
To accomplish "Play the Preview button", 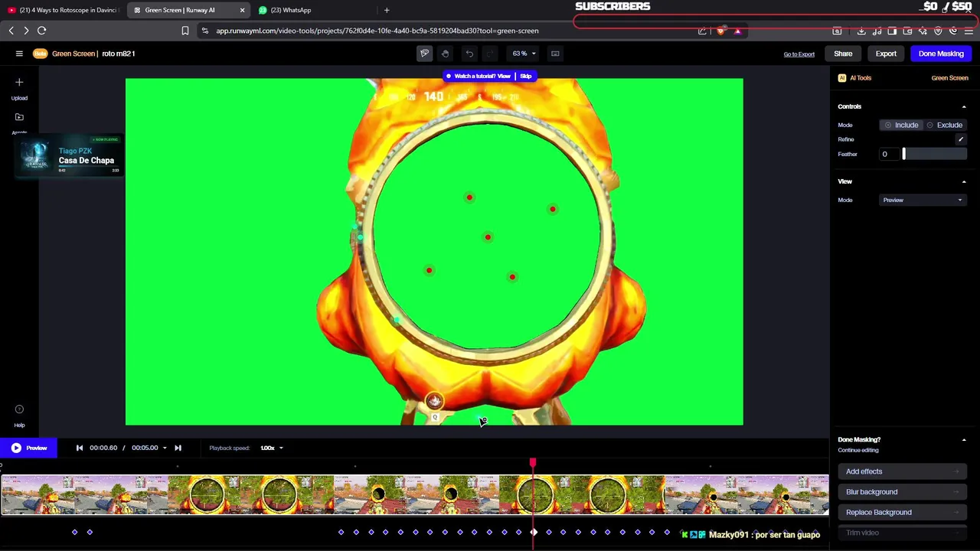I will (x=28, y=448).
